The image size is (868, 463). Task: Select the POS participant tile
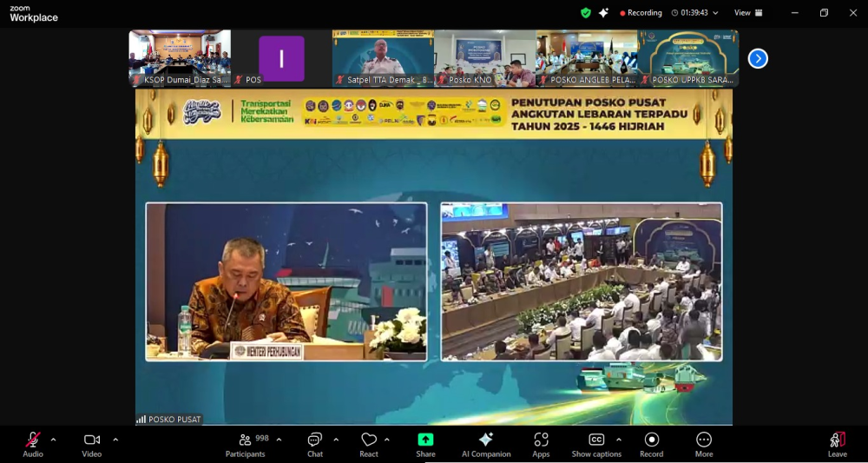tap(281, 58)
